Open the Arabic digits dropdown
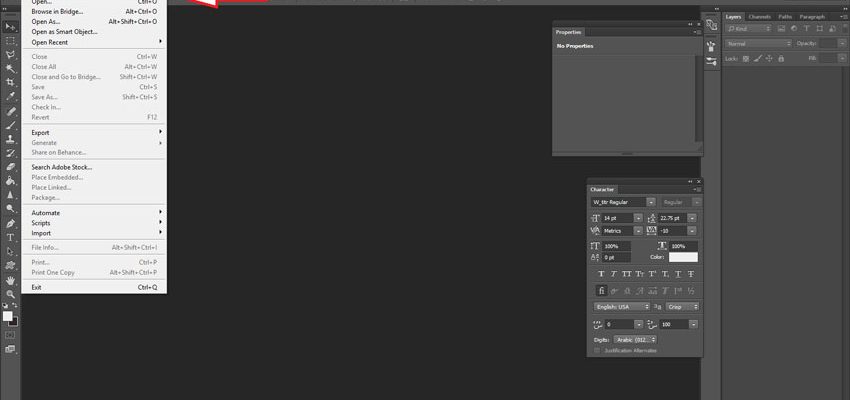The height and width of the screenshot is (400, 850). (635, 340)
